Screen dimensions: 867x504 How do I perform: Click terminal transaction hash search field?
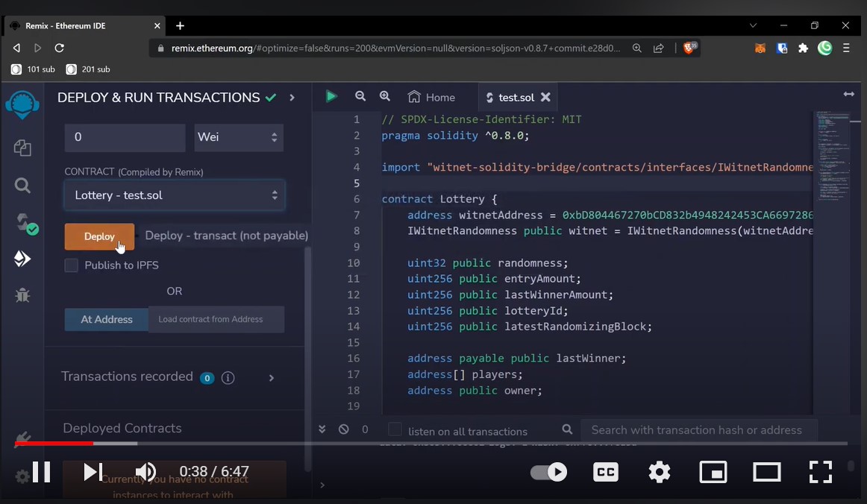699,429
